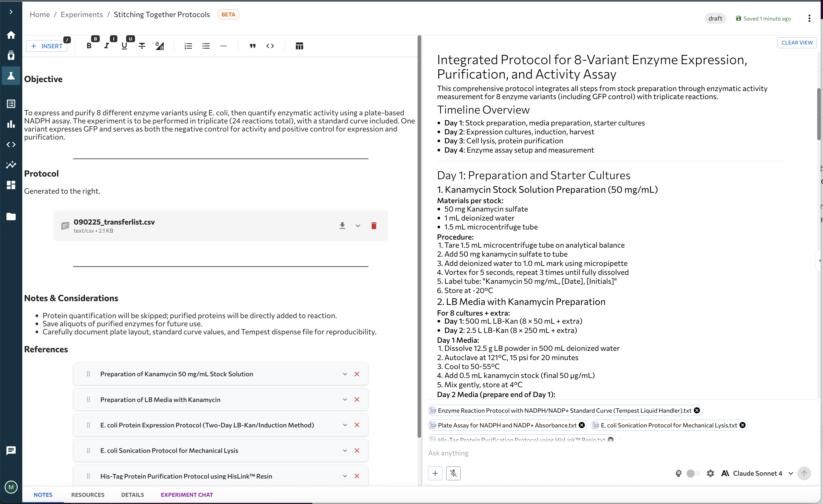This screenshot has width=823, height=504.
Task: Toggle italic formatting
Action: [106, 46]
